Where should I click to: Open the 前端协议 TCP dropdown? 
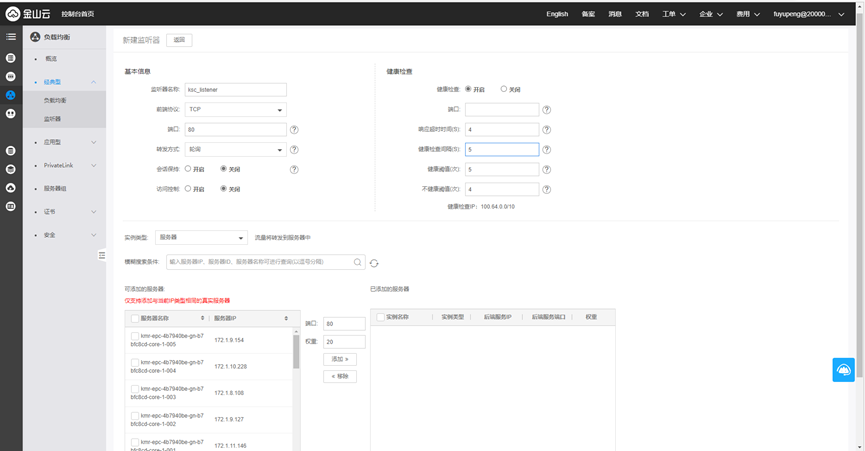[x=236, y=109]
